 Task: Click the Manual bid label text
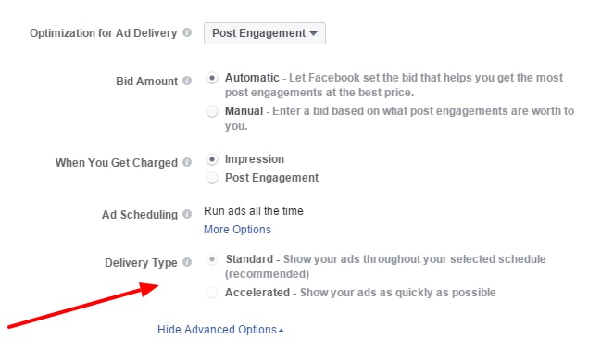coord(244,111)
